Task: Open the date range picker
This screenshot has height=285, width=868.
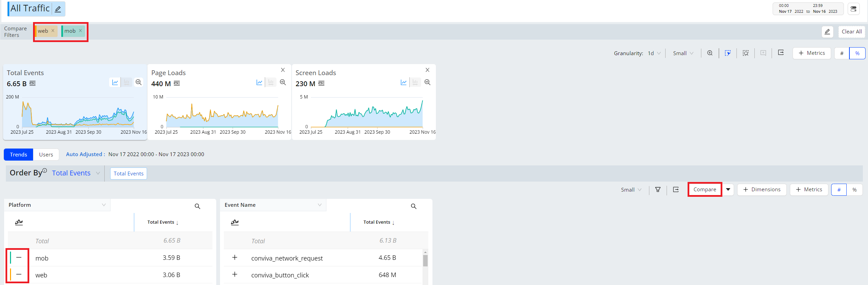Action: pos(808,9)
